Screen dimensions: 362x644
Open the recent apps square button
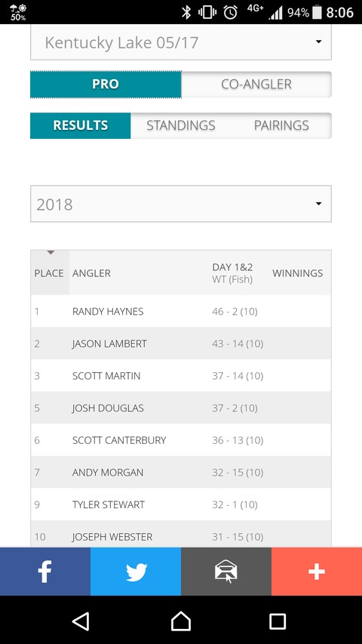coord(278,621)
